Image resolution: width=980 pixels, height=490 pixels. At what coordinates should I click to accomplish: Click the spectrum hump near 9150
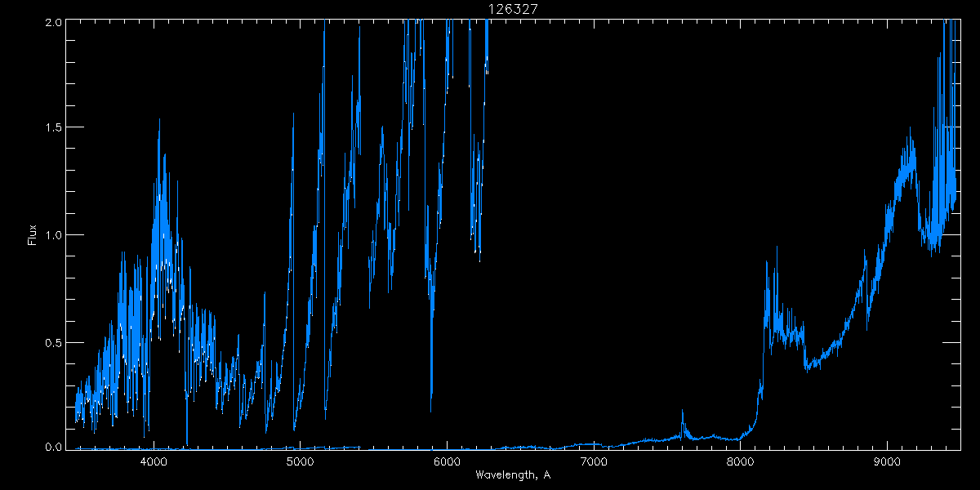pyautogui.click(x=908, y=163)
